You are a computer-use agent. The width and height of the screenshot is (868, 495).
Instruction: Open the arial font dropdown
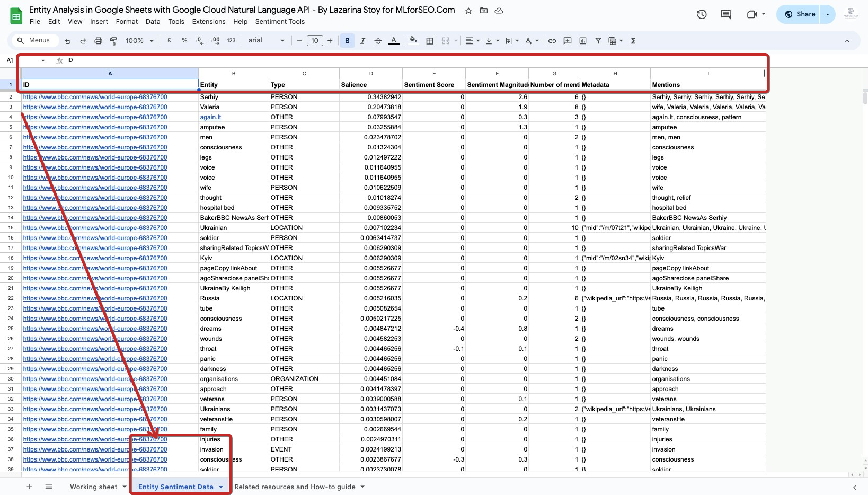[x=267, y=40]
